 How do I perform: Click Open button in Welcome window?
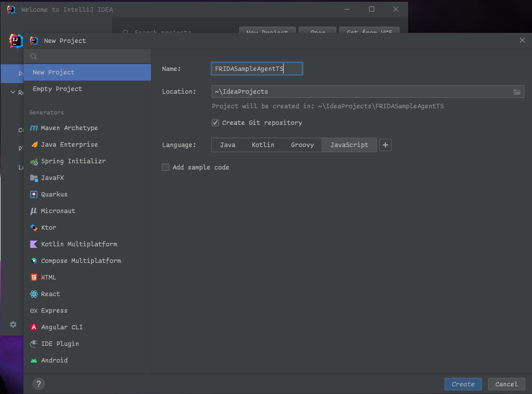(317, 30)
